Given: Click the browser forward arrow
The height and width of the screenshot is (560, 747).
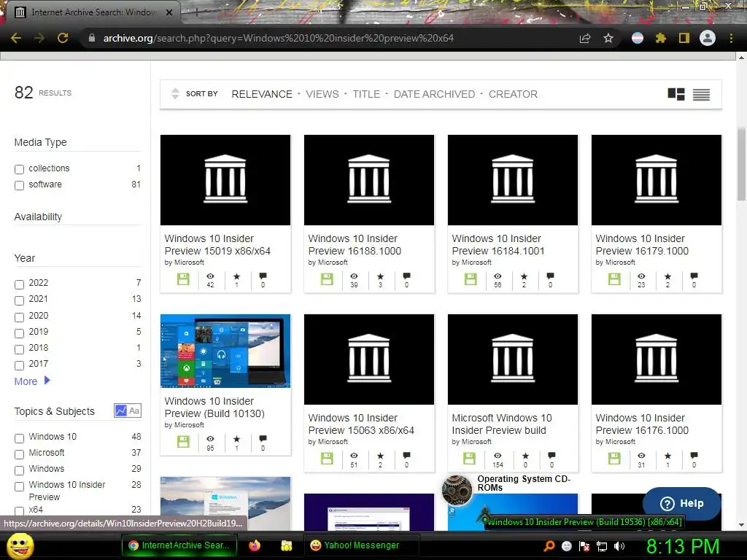Looking at the screenshot, I should pyautogui.click(x=39, y=38).
